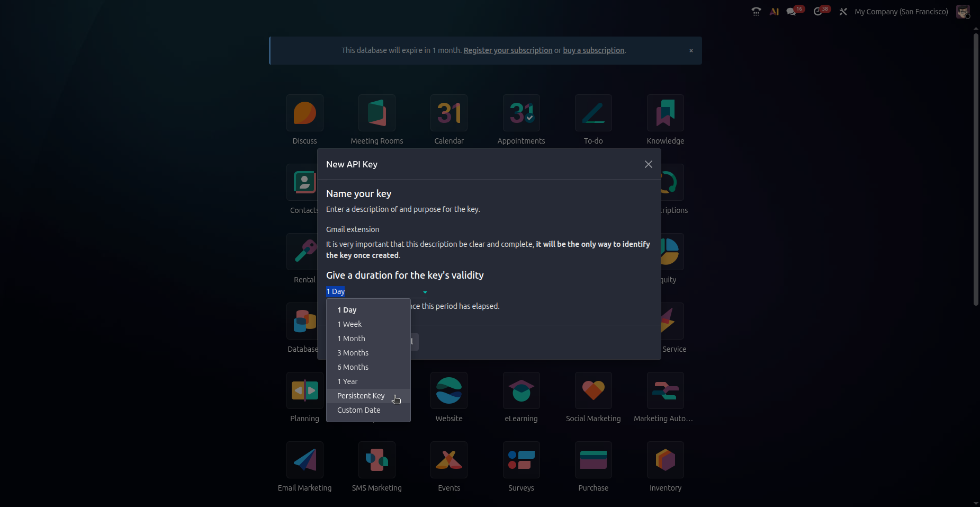The image size is (980, 507).
Task: Open the Purchase app
Action: (x=593, y=460)
